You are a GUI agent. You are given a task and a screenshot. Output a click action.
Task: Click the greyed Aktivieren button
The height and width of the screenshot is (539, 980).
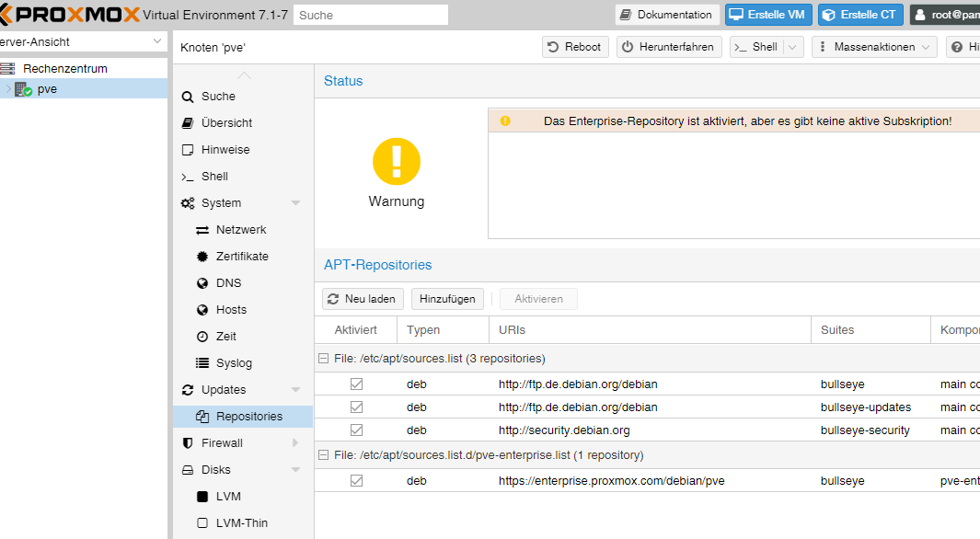[x=538, y=299]
